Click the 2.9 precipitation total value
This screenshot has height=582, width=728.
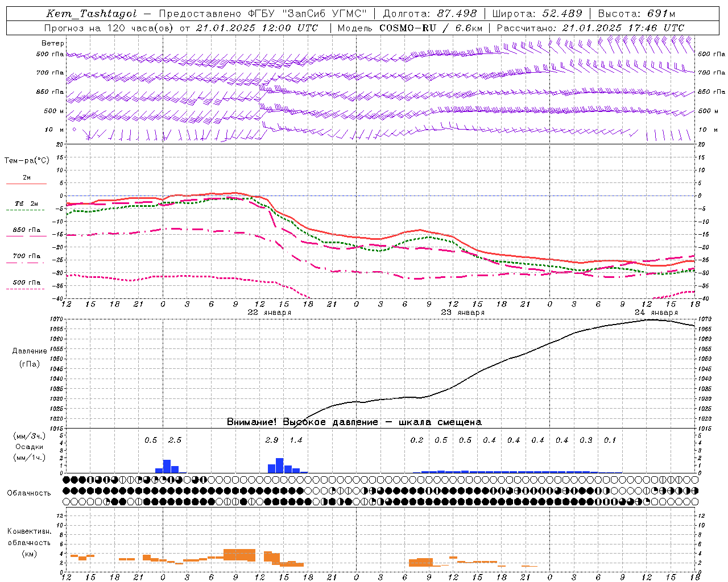[272, 440]
